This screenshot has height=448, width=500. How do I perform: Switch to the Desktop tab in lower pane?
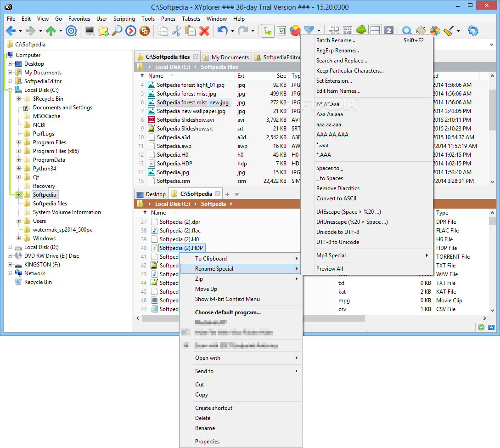[152, 194]
